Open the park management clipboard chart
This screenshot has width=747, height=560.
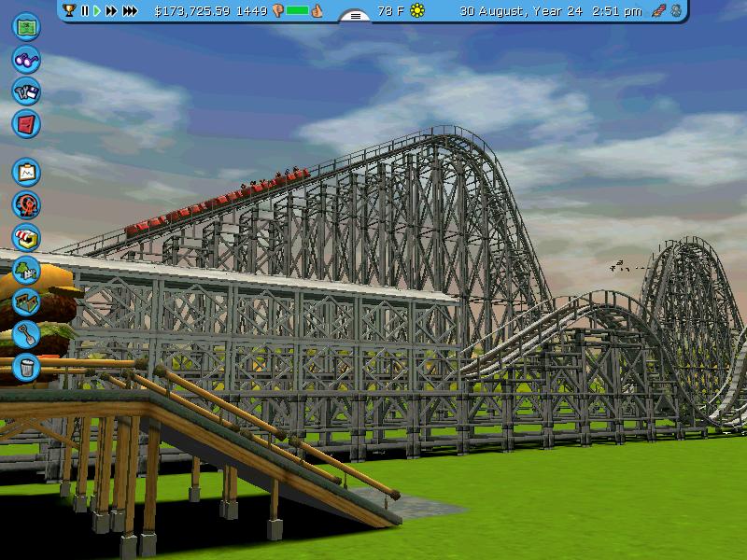coord(26,172)
